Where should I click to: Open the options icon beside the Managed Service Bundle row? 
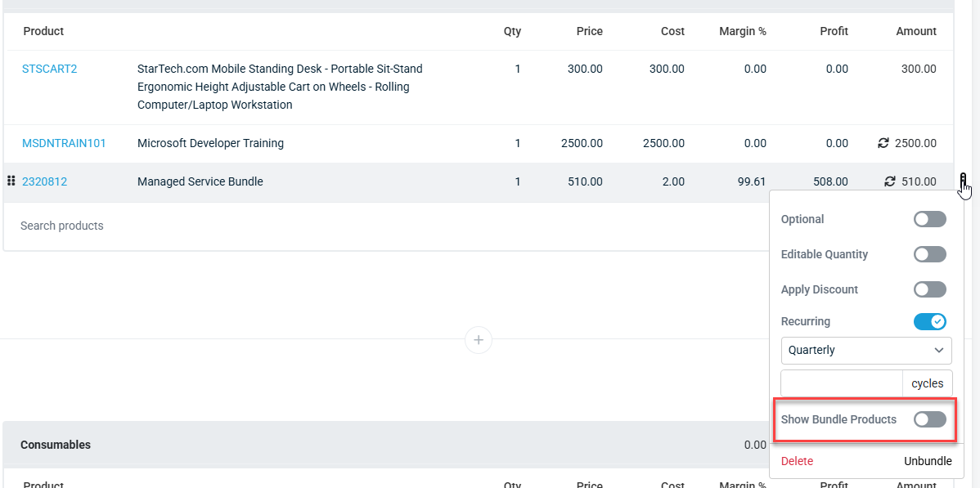pos(963,181)
